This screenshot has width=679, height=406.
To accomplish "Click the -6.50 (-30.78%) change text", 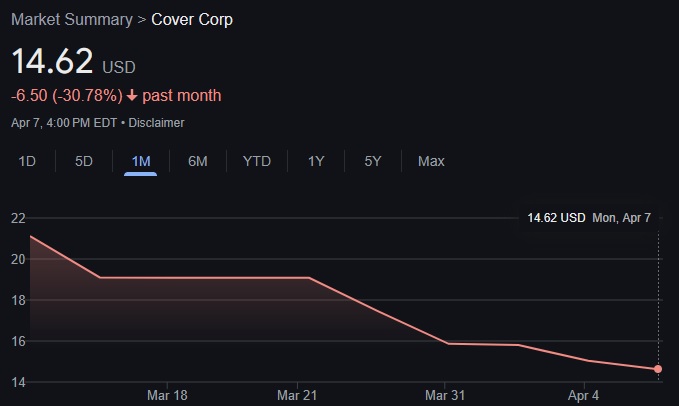I will [x=67, y=96].
